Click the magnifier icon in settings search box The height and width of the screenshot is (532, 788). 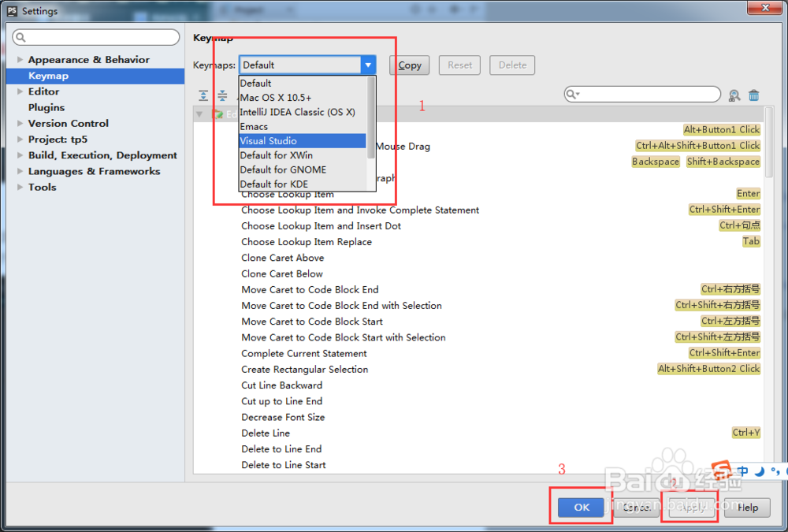coord(20,37)
